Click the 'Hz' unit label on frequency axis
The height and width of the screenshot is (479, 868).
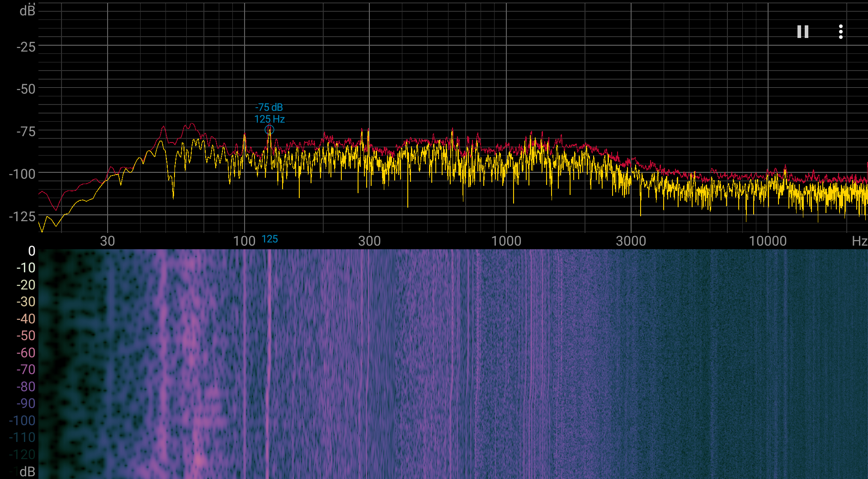tap(859, 241)
